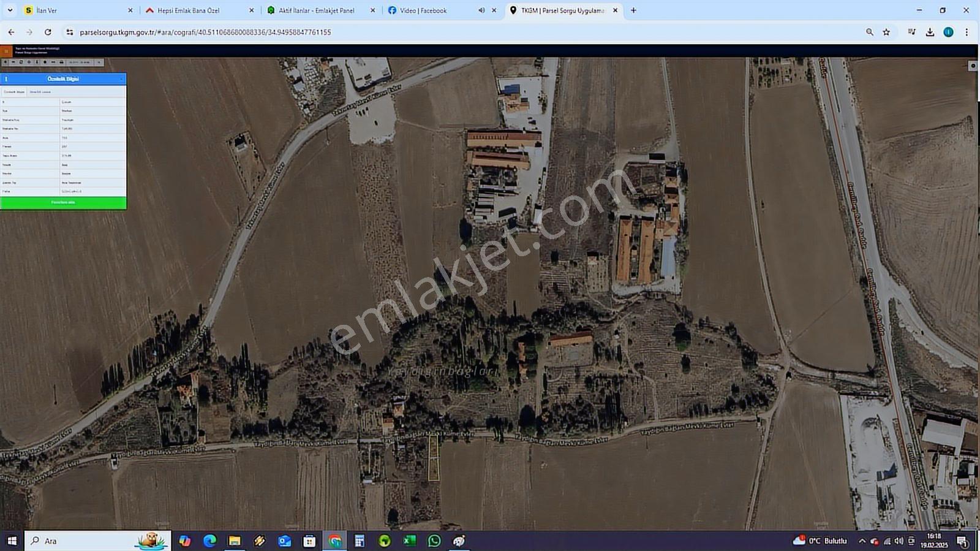Screen dimensions: 980x551
Task: Click the site information icon in address bar
Action: pos(69,32)
